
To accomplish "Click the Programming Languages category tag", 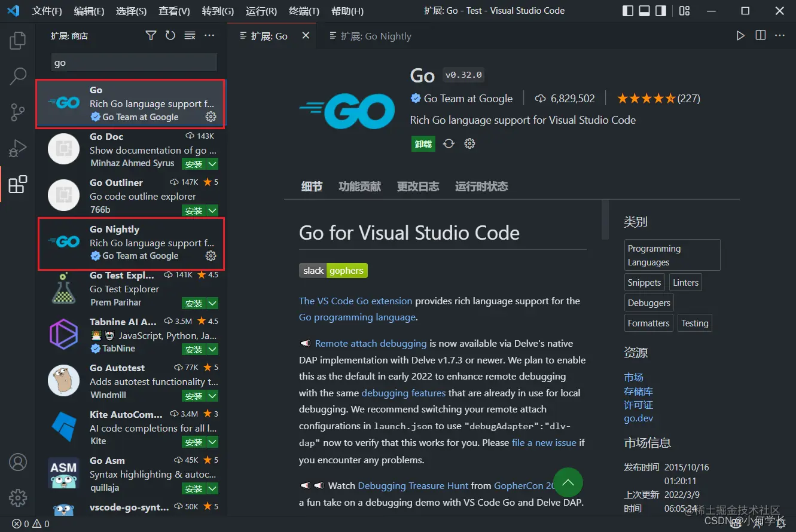I will [x=672, y=255].
